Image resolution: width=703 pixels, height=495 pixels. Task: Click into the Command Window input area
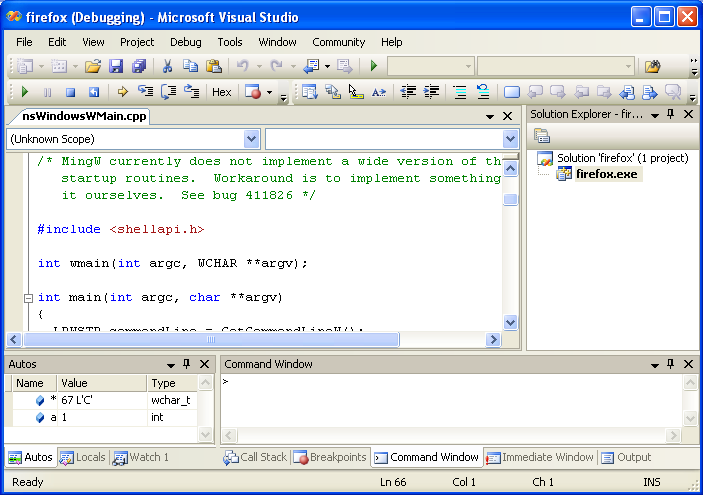click(x=452, y=401)
